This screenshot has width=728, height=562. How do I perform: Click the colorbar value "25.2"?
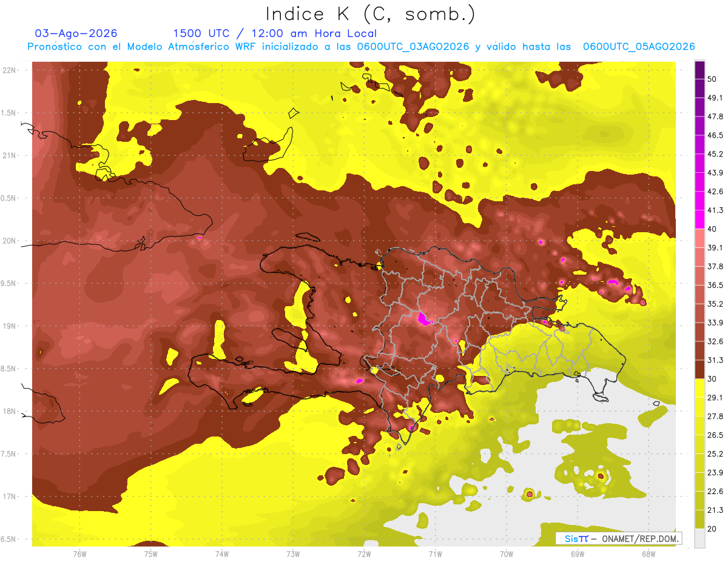pos(715,454)
